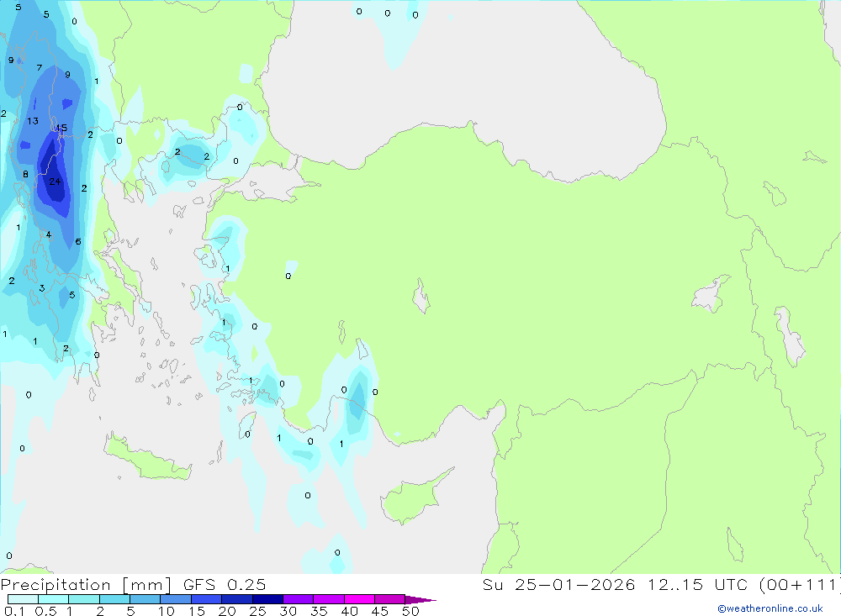
Task: Click the legend scale label '25'
Action: (x=258, y=611)
